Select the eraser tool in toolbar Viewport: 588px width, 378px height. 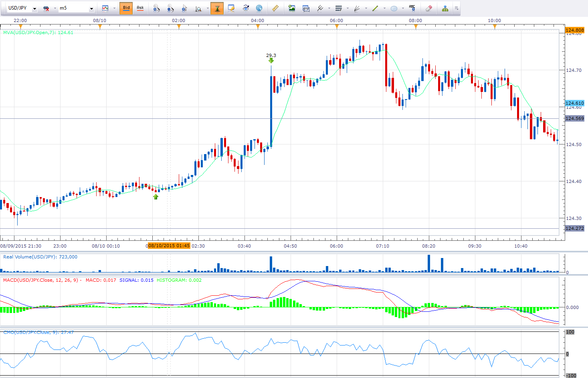(428, 8)
